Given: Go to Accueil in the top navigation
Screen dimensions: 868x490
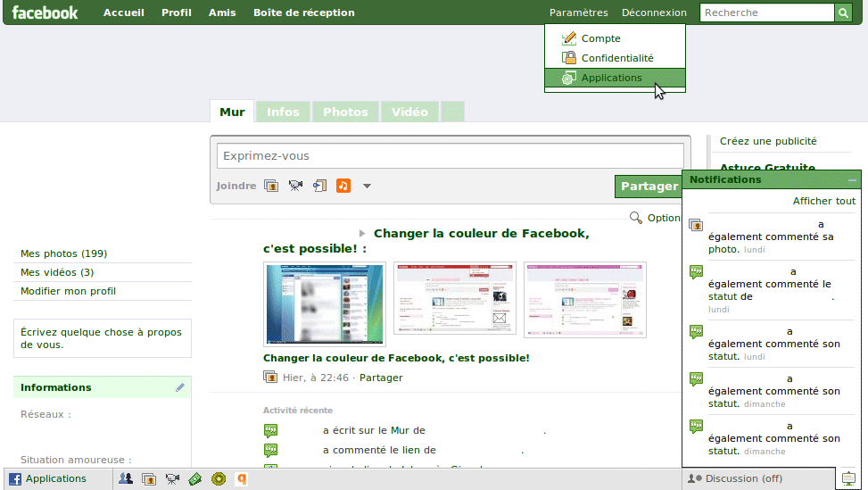Looking at the screenshot, I should 124,12.
